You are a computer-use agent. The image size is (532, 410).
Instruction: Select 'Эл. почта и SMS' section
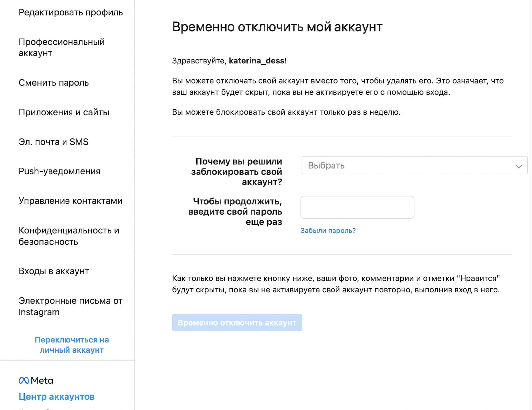pyautogui.click(x=53, y=142)
